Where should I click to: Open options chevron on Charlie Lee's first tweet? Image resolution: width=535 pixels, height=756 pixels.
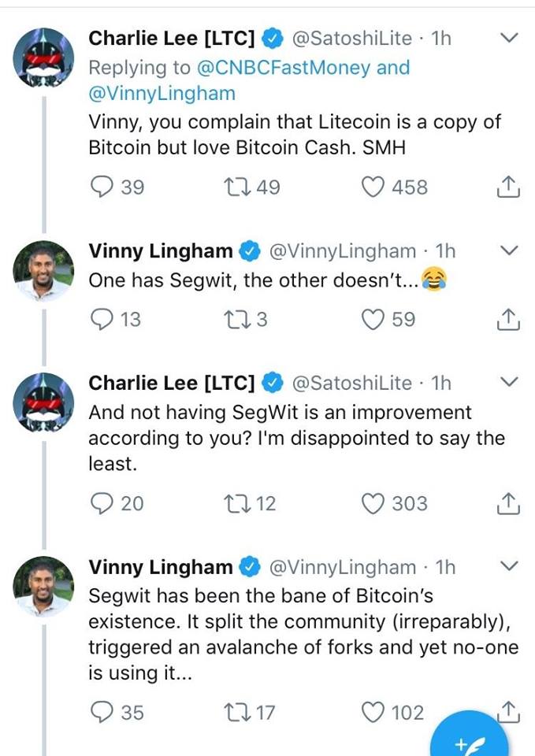(509, 38)
